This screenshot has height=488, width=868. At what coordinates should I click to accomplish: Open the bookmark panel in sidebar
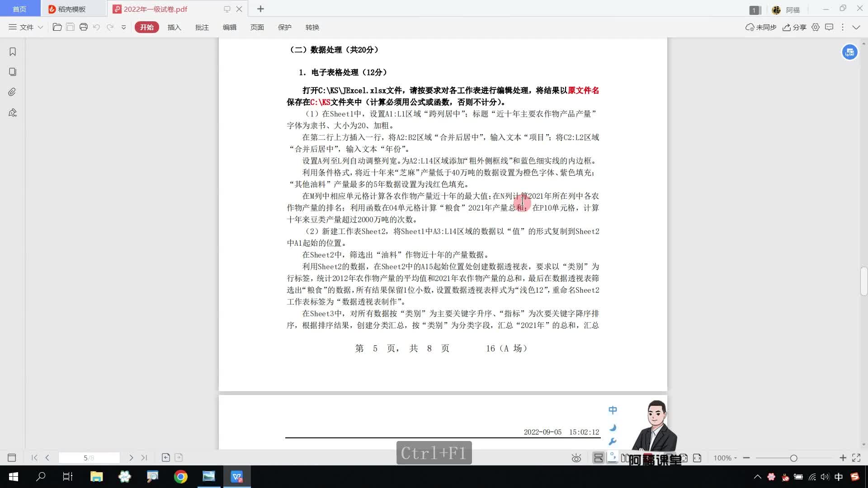13,52
